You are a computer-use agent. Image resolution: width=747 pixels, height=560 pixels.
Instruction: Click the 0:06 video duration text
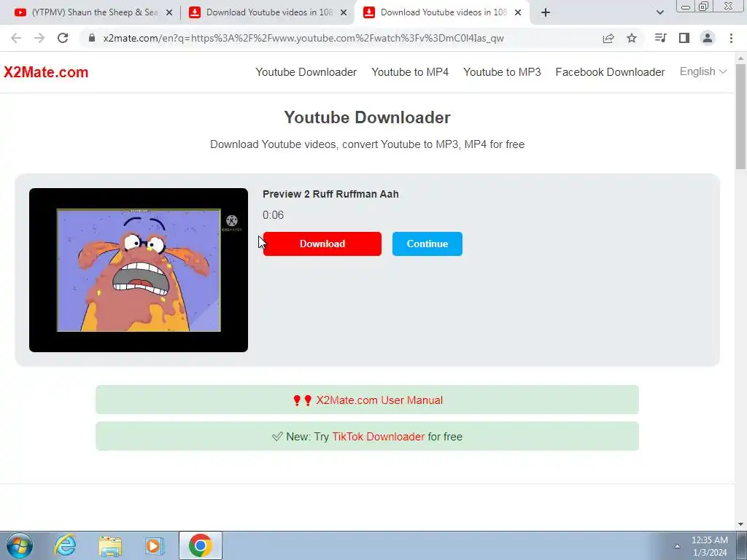273,215
